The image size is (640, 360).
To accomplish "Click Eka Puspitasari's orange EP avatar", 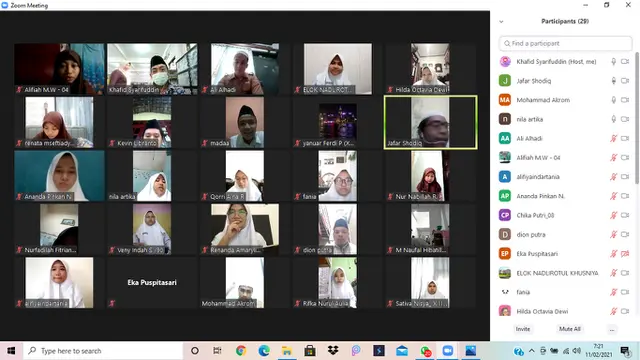I will [x=505, y=253].
